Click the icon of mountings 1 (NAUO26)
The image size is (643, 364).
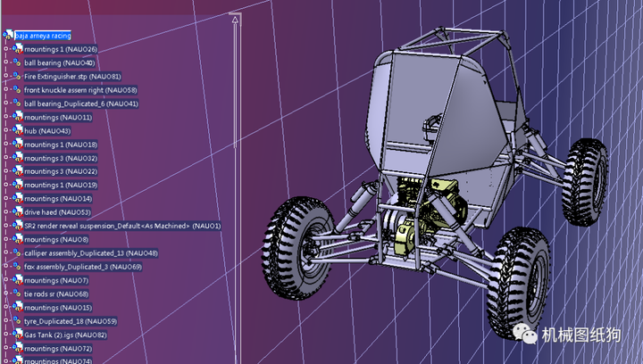click(x=17, y=49)
